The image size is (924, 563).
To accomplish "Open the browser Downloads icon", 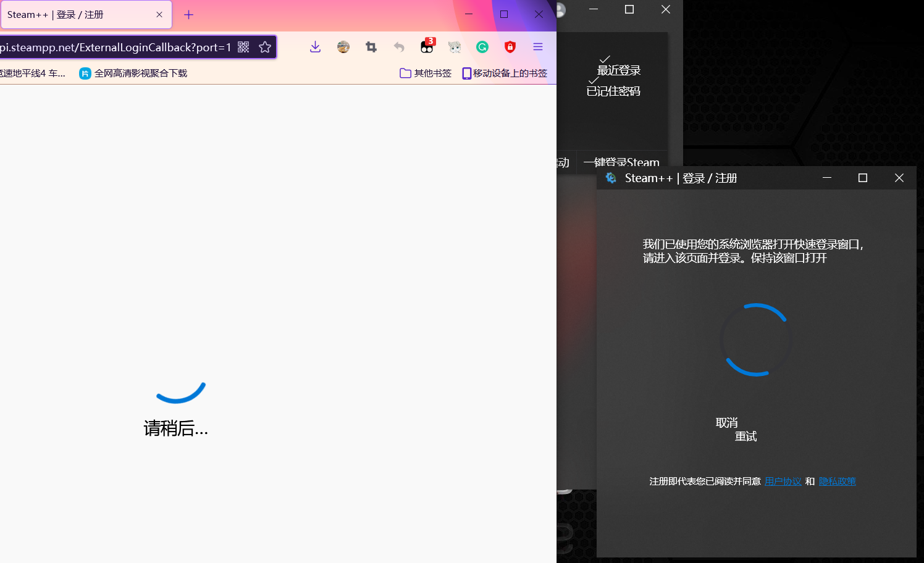I will tap(315, 46).
